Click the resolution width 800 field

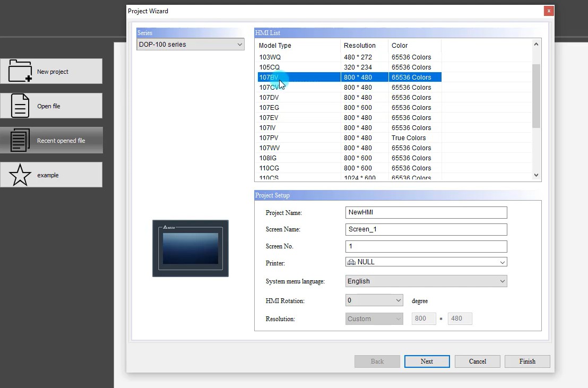point(423,318)
